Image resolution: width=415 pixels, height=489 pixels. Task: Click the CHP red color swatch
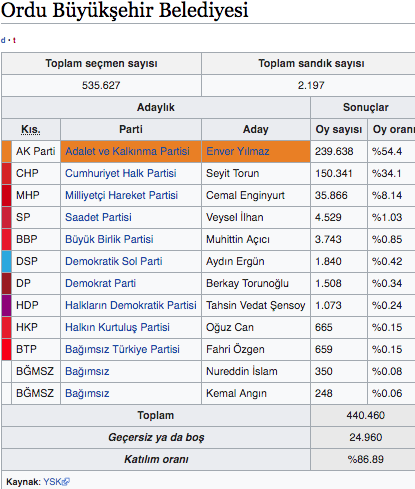pyautogui.click(x=7, y=173)
